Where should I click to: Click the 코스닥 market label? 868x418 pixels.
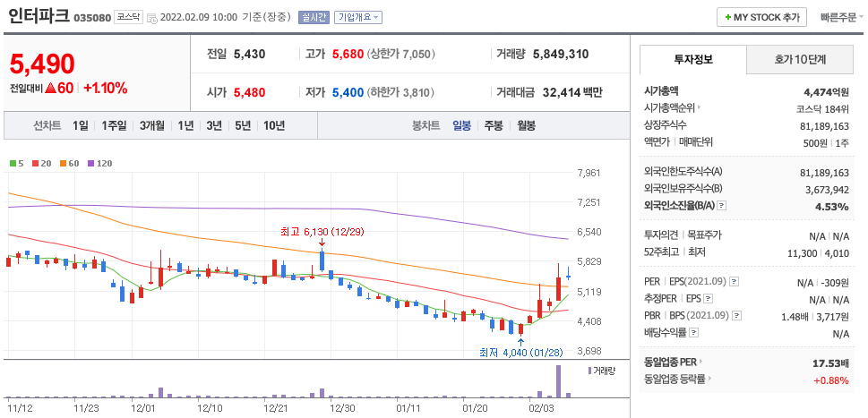[130, 17]
